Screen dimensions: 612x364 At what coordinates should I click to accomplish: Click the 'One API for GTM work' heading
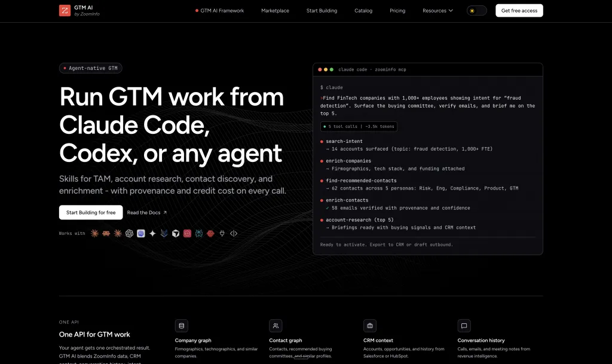(x=94, y=334)
